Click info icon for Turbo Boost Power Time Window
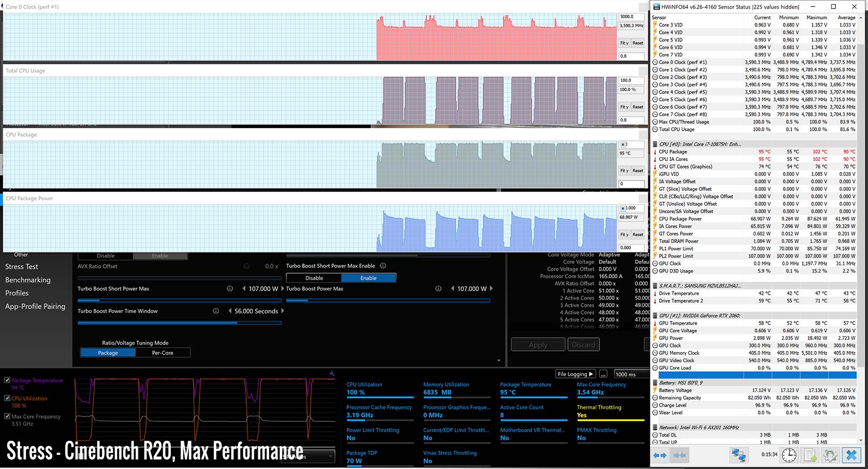Viewport: 868px width, 469px height. tap(216, 311)
